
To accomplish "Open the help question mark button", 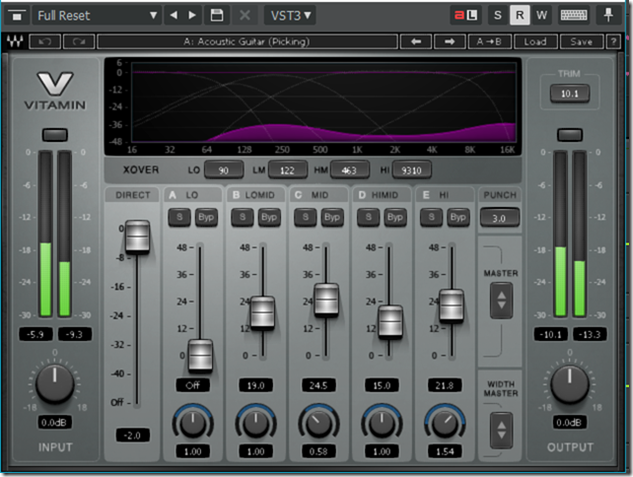I will (613, 42).
